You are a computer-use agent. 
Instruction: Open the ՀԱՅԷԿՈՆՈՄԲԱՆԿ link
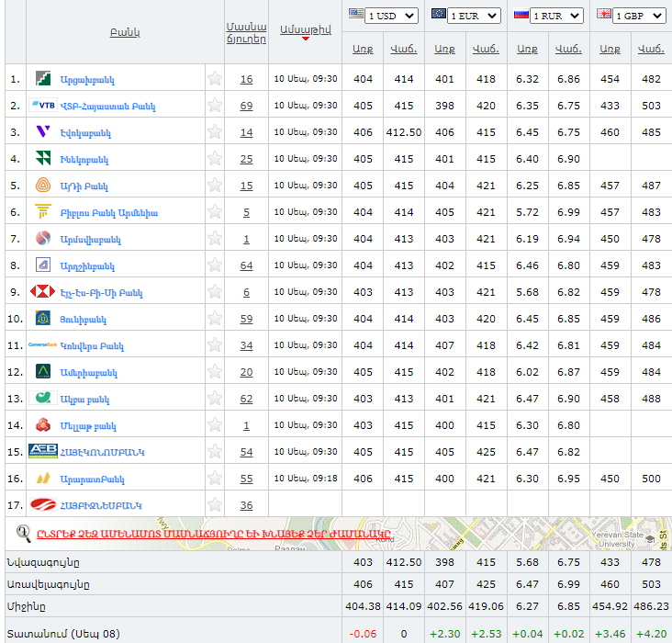(x=103, y=452)
